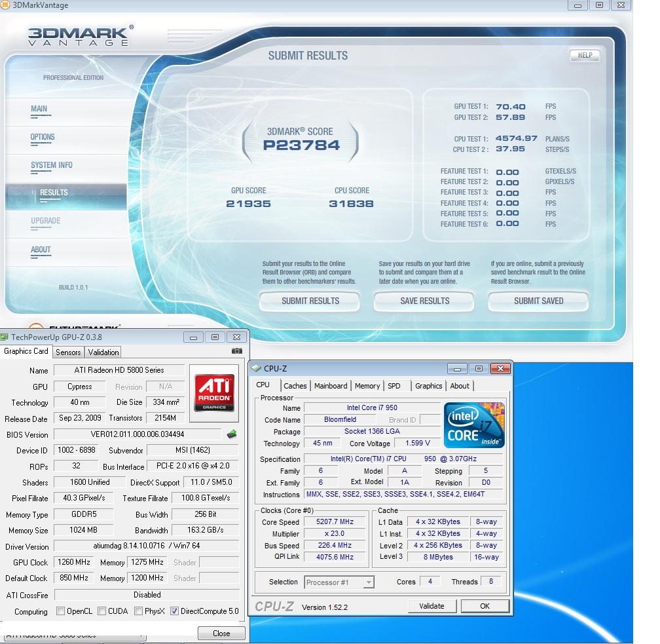Switch to the Sensors tab in GPU-Z
The width and height of the screenshot is (660, 644).
pyautogui.click(x=68, y=352)
